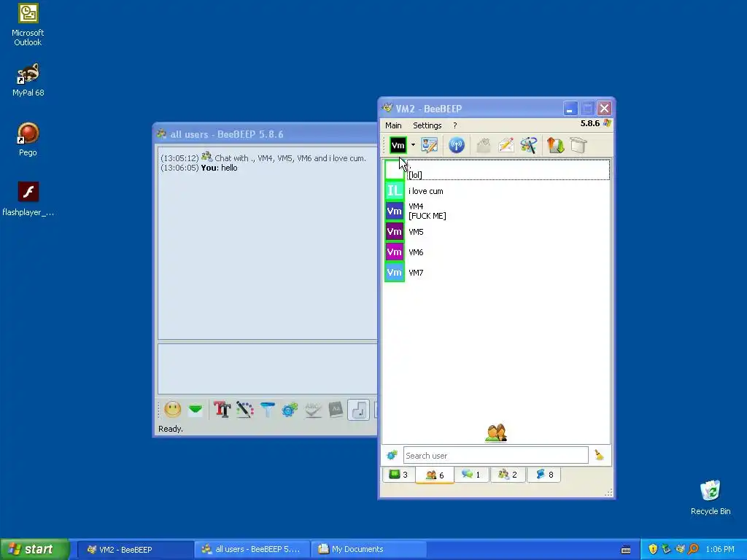The image size is (747, 560).
Task: Toggle the music note sound button in chat toolbar
Action: pos(358,410)
